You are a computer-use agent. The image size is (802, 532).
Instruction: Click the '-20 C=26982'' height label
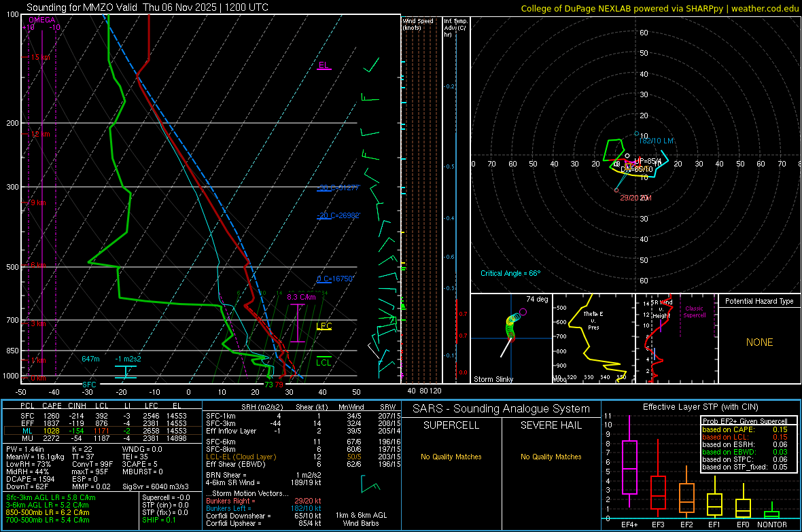[338, 215]
